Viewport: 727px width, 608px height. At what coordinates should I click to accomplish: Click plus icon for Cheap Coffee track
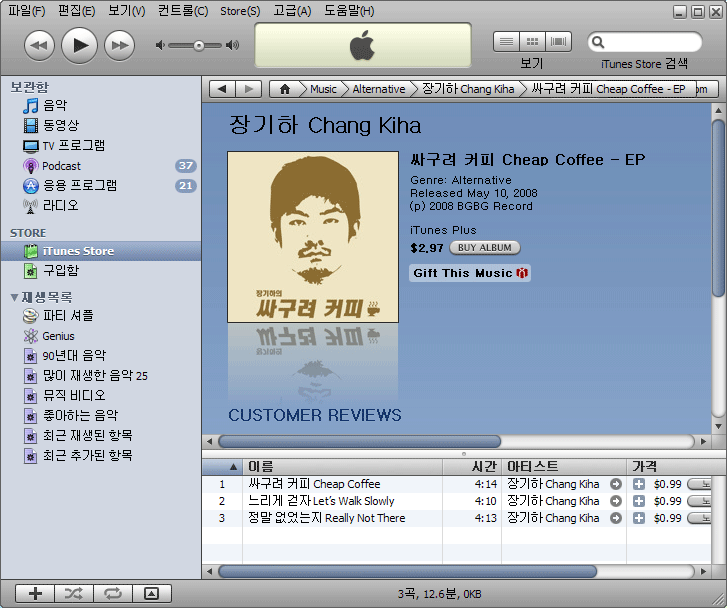coord(639,484)
